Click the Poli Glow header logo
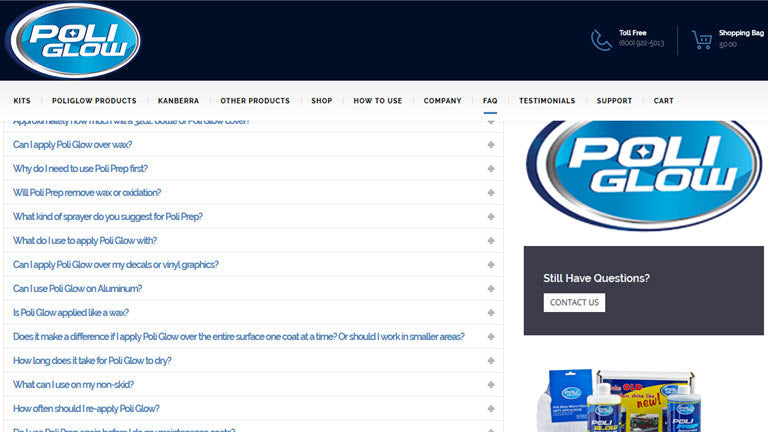 [x=74, y=40]
